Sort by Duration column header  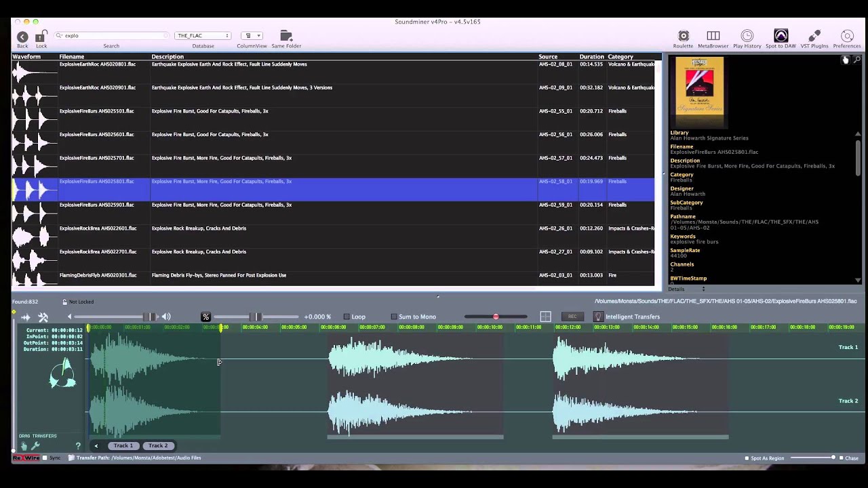point(591,57)
